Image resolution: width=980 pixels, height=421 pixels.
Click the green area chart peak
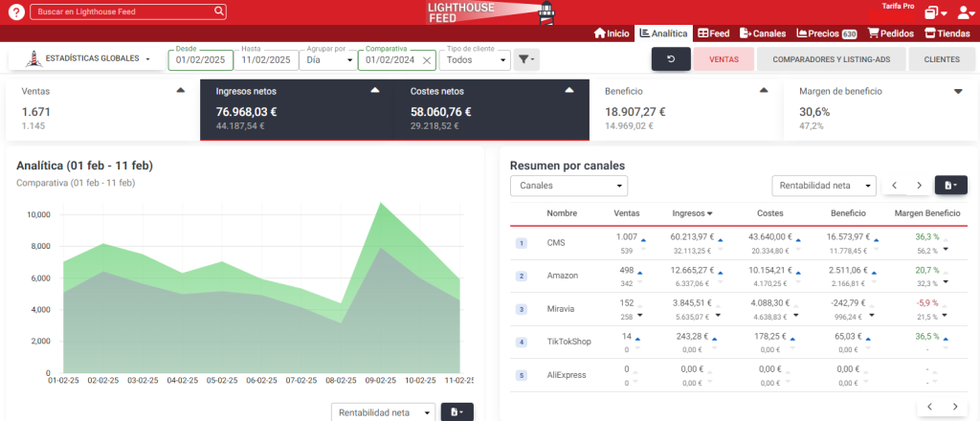[380, 204]
